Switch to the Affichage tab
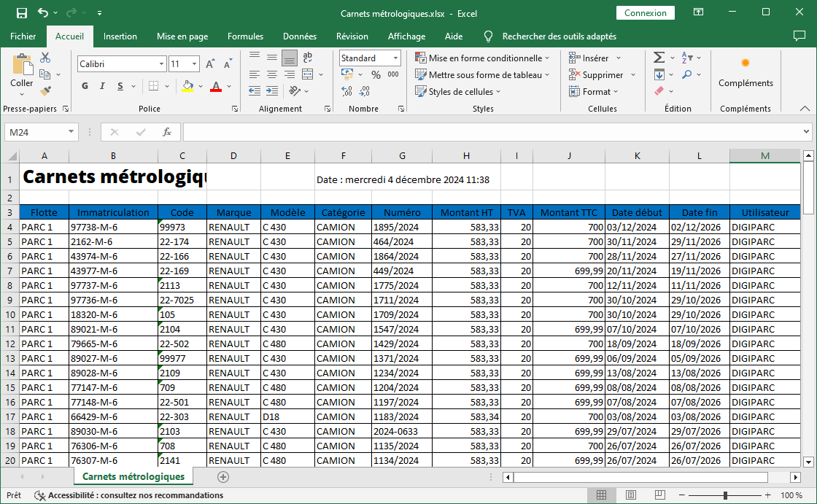 click(406, 36)
